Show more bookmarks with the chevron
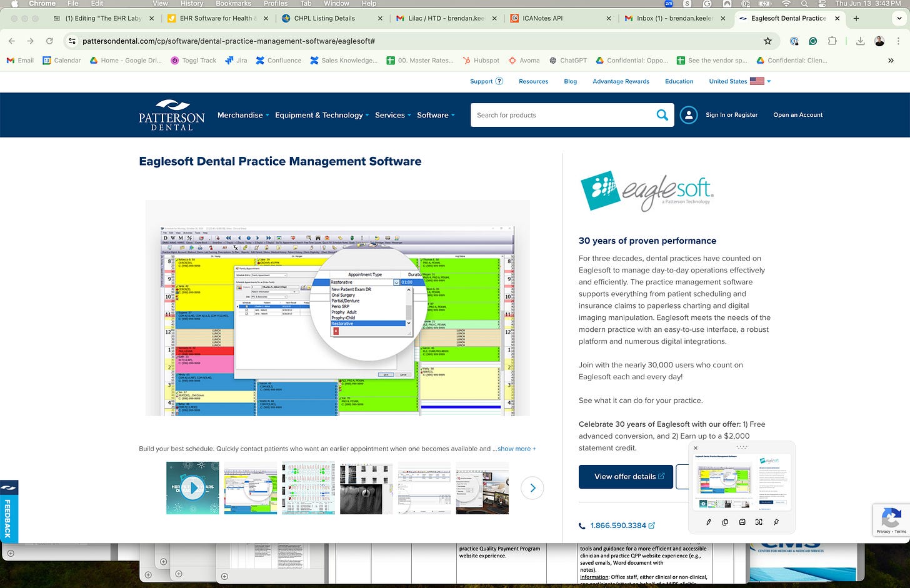The image size is (910, 588). pyautogui.click(x=891, y=61)
